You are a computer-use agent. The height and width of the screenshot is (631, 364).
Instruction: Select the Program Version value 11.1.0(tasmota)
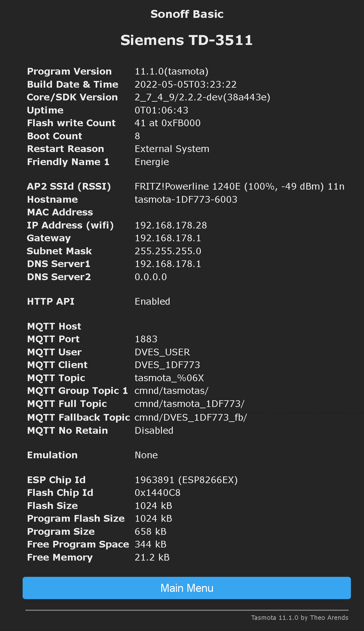[171, 71]
